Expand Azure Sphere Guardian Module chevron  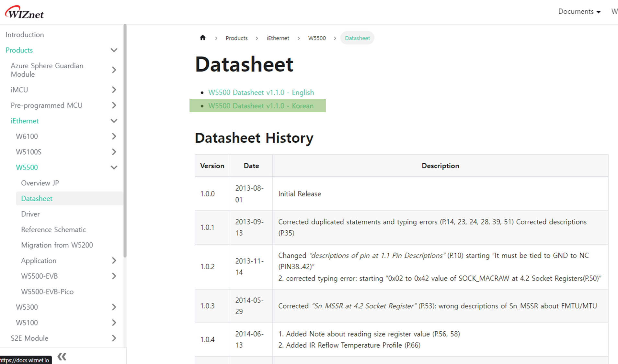click(114, 70)
